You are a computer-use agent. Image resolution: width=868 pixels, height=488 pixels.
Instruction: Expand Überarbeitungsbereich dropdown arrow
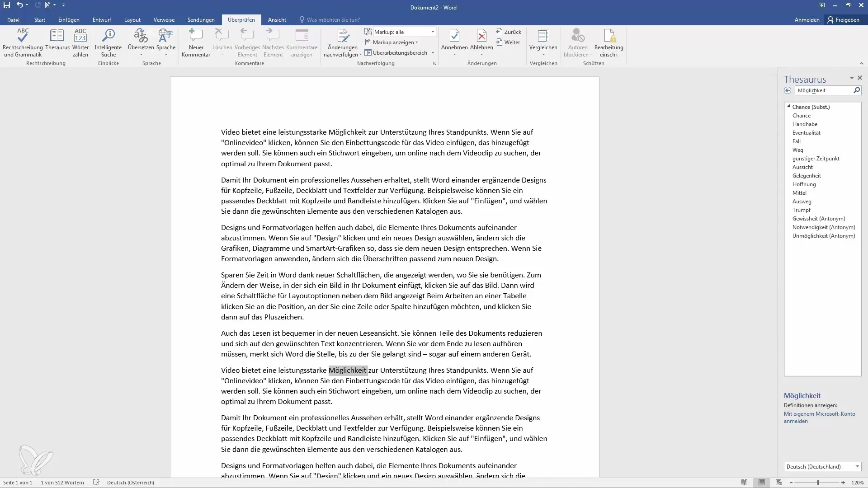[434, 52]
